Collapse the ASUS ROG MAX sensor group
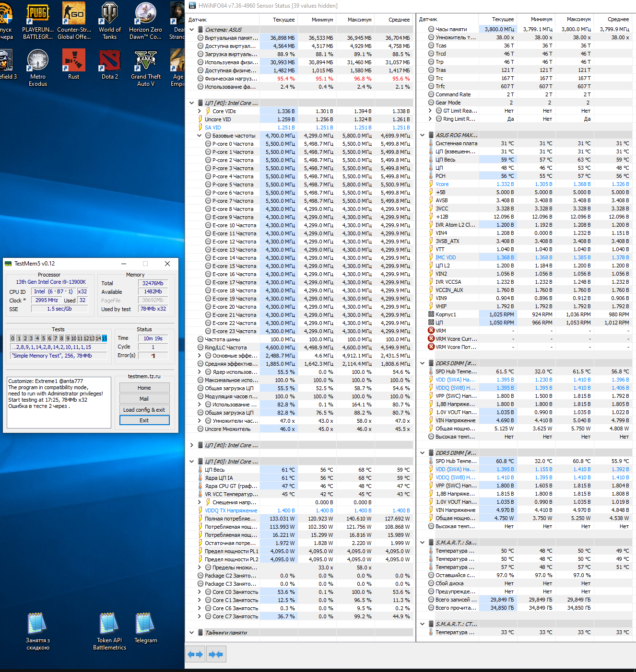Viewport: 636px width, 672px height. 423,135
